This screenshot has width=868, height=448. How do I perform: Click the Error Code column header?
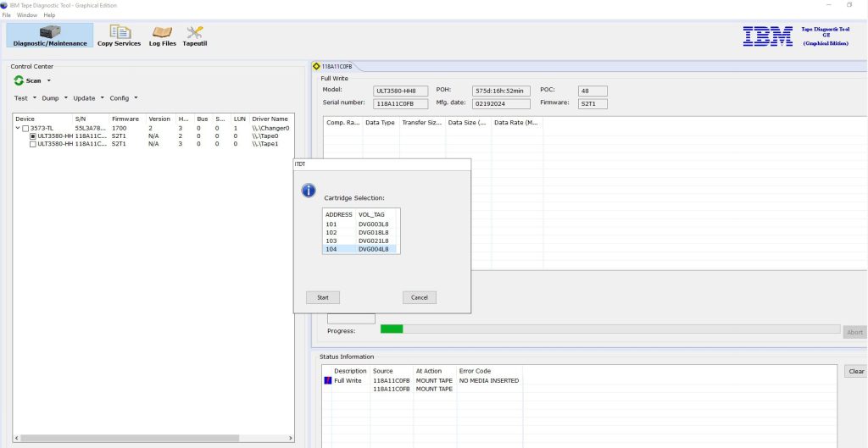tap(489, 371)
